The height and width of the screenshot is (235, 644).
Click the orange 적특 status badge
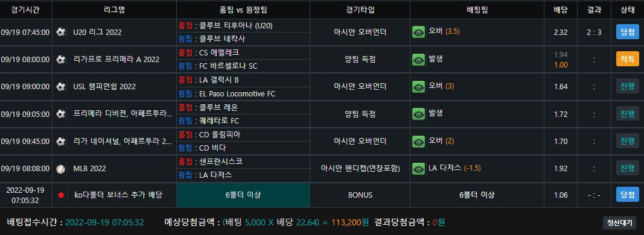(x=628, y=59)
